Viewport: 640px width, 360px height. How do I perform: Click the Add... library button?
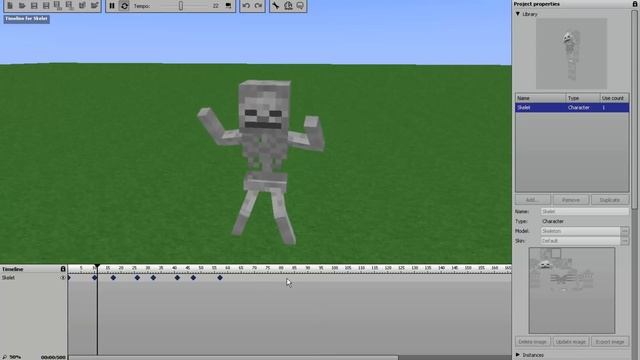click(x=532, y=200)
